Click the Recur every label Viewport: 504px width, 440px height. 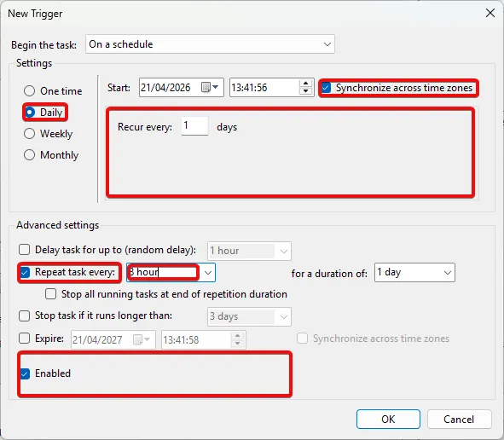(x=145, y=127)
